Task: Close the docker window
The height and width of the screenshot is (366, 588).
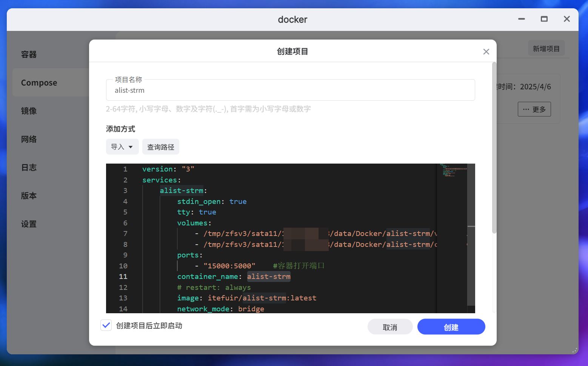Action: coord(567,19)
